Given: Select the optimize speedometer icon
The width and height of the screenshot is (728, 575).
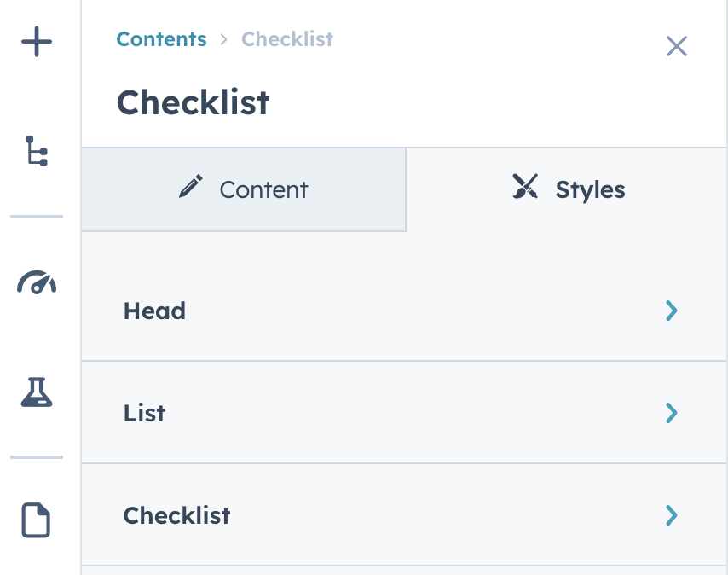Looking at the screenshot, I should click(x=37, y=282).
